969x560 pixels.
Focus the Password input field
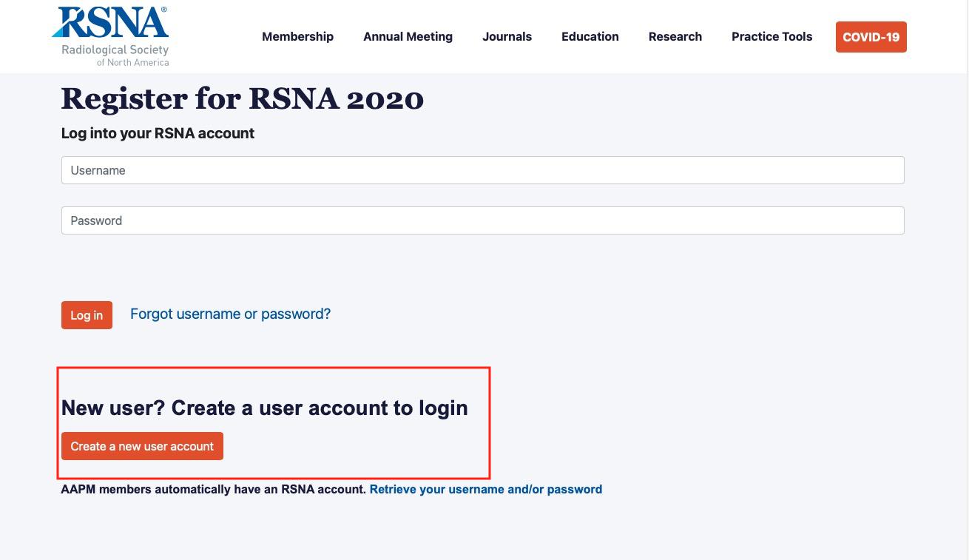(x=482, y=220)
